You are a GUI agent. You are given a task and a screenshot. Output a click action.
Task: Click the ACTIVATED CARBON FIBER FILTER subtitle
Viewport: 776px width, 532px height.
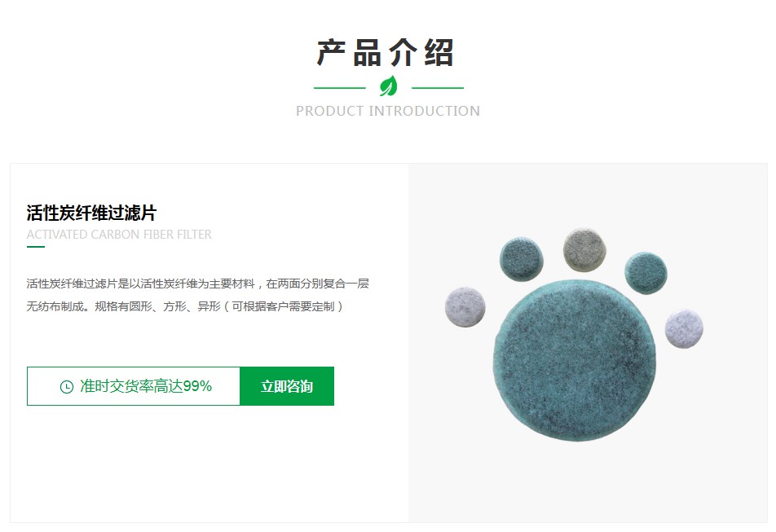click(119, 235)
